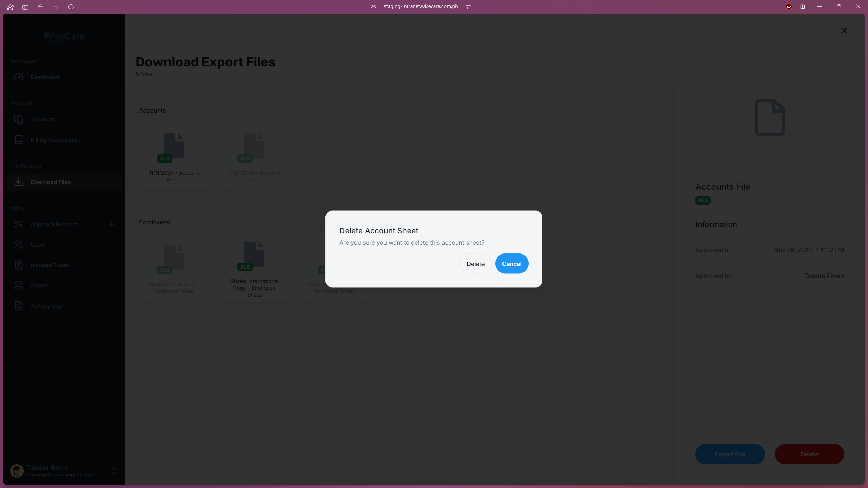Click Cancel in the Delete Account Sheet dialog
The height and width of the screenshot is (488, 868).
tap(512, 263)
